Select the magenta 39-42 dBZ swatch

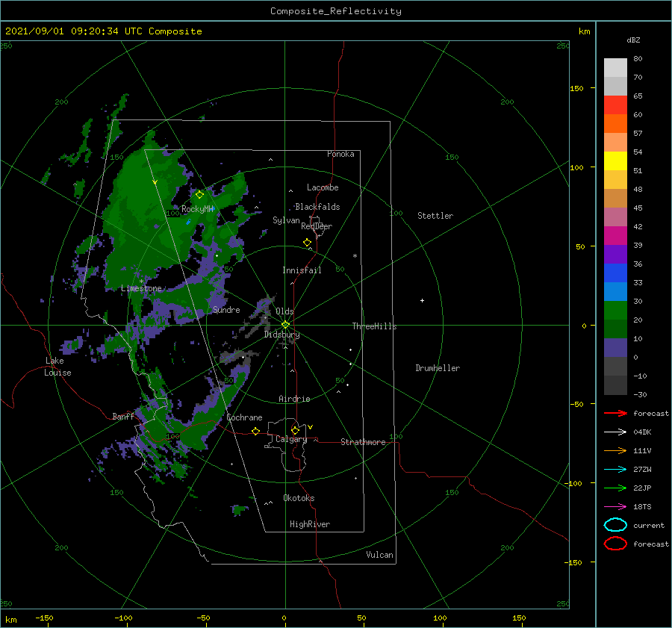(615, 236)
